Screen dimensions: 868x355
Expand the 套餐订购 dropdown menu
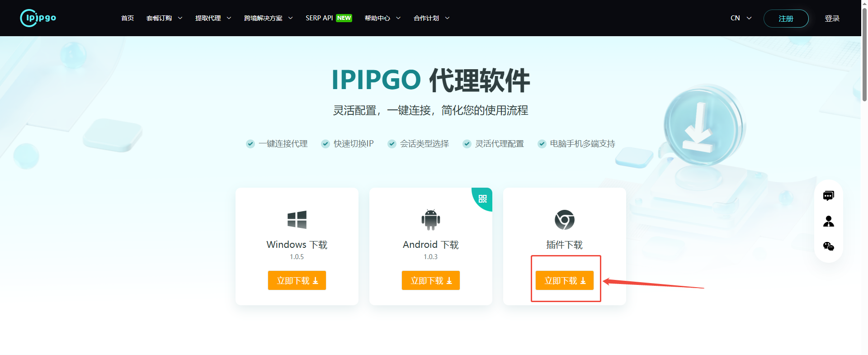164,18
